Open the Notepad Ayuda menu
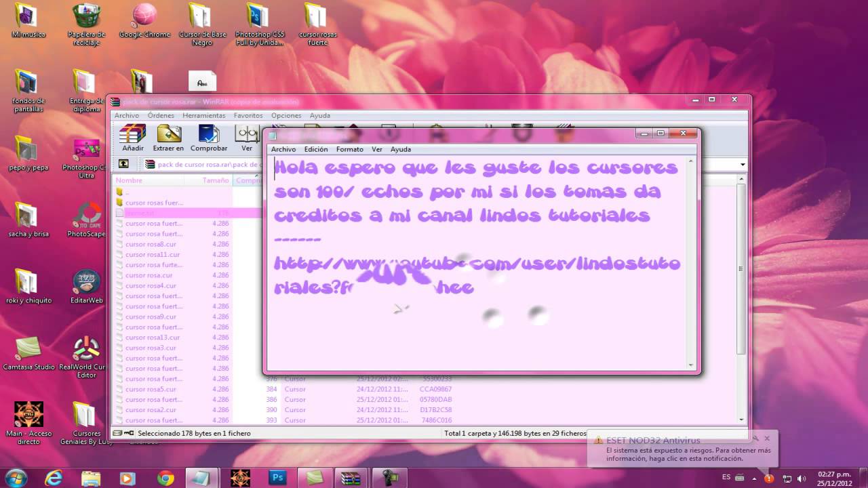 click(x=401, y=149)
